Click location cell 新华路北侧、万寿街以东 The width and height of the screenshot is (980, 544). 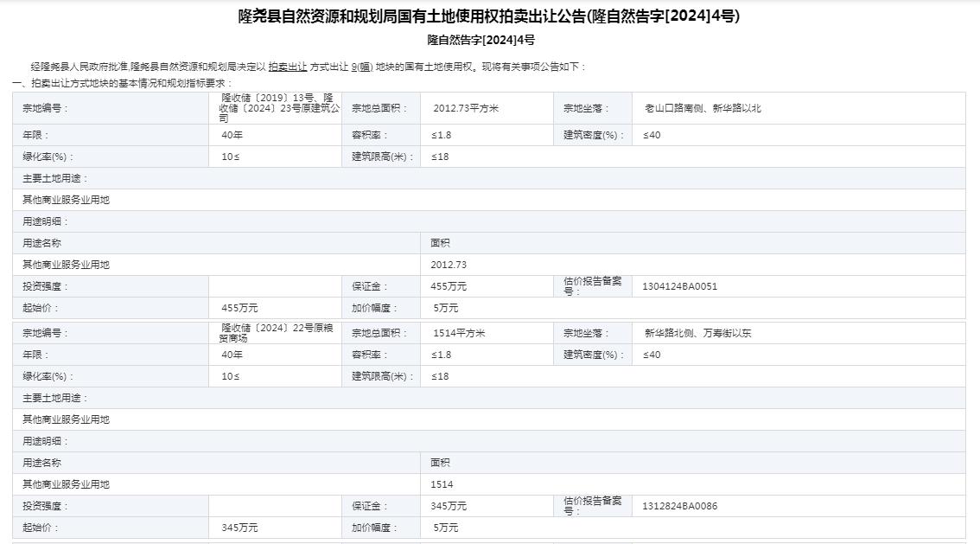tap(697, 333)
